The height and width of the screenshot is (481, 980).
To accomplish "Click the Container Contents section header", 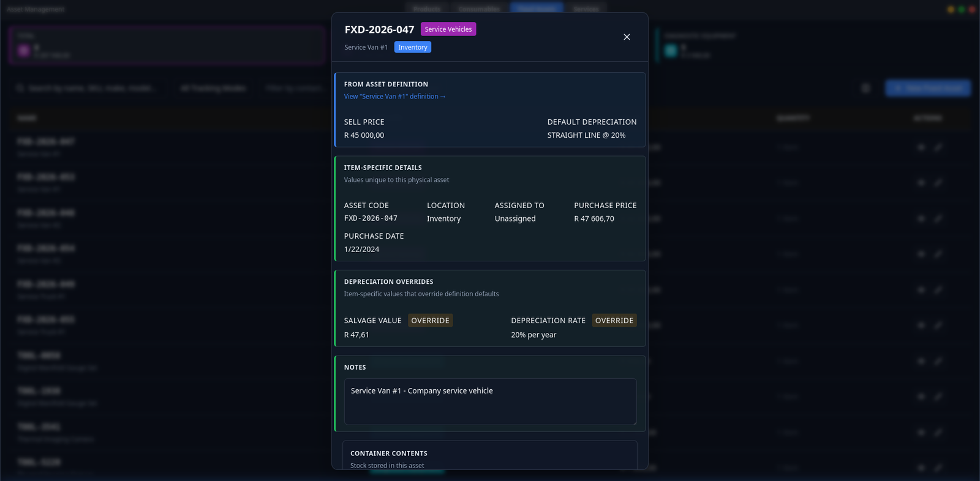I will pos(389,453).
